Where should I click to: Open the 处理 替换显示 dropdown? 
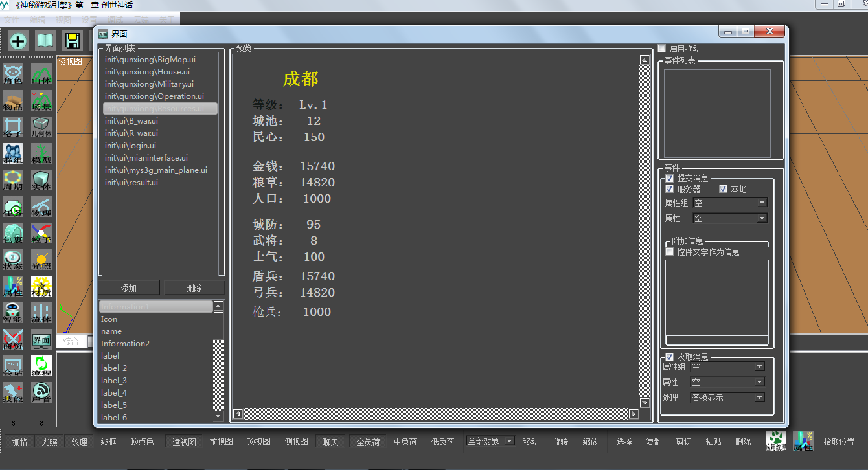pos(727,398)
